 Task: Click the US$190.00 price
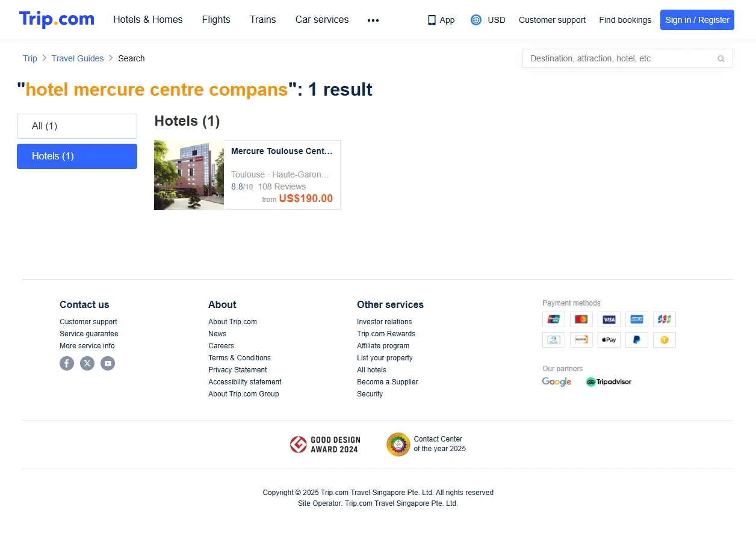pos(306,199)
